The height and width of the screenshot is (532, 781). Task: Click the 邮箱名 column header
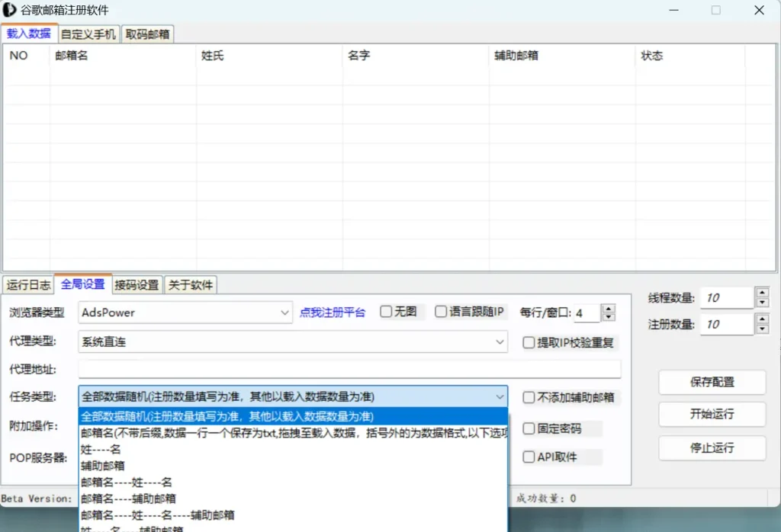click(x=123, y=55)
